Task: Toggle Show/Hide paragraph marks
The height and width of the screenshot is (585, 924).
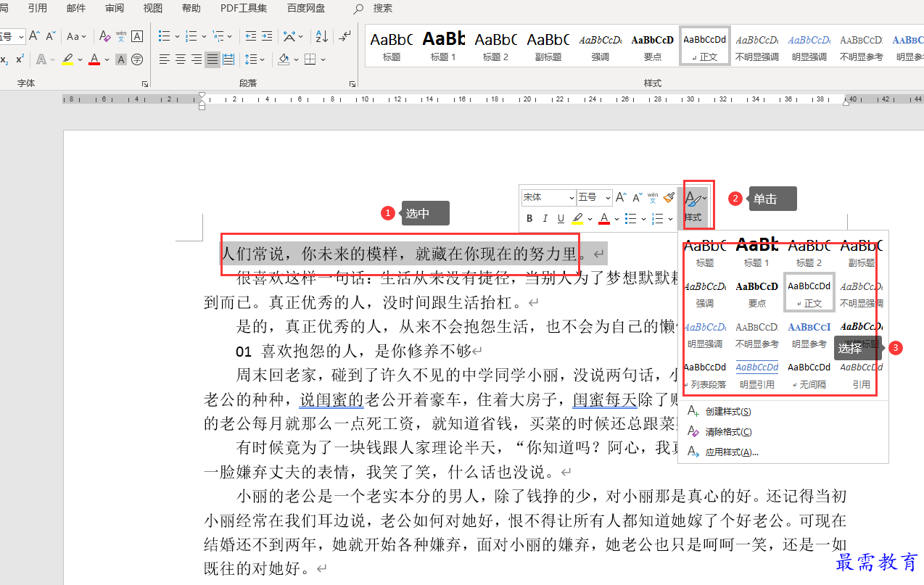Action: pyautogui.click(x=345, y=36)
